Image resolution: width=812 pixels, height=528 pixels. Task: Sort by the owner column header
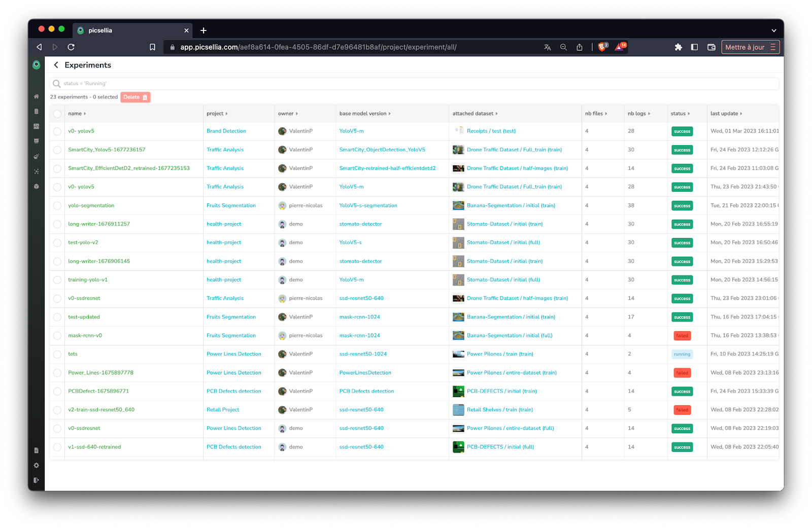288,114
